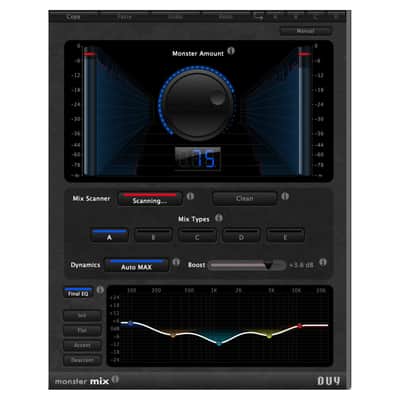Click the yellow-green high-mid EQ node
The width and height of the screenshot is (400, 400).
(x=269, y=336)
